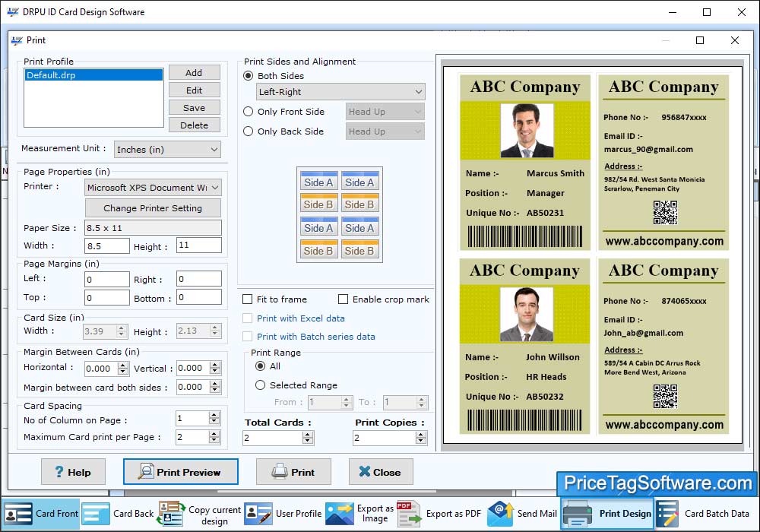Image resolution: width=760 pixels, height=532 pixels.
Task: Click Print Design printer icon
Action: [x=577, y=514]
